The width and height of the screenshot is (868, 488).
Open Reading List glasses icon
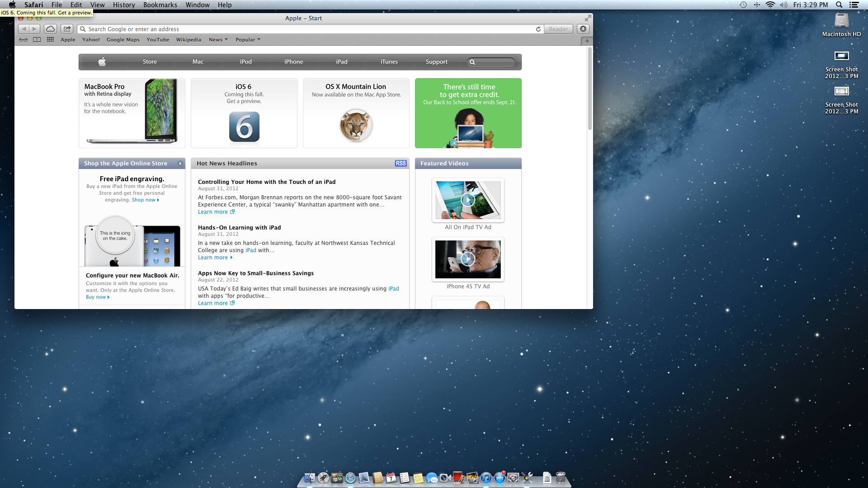tap(23, 40)
